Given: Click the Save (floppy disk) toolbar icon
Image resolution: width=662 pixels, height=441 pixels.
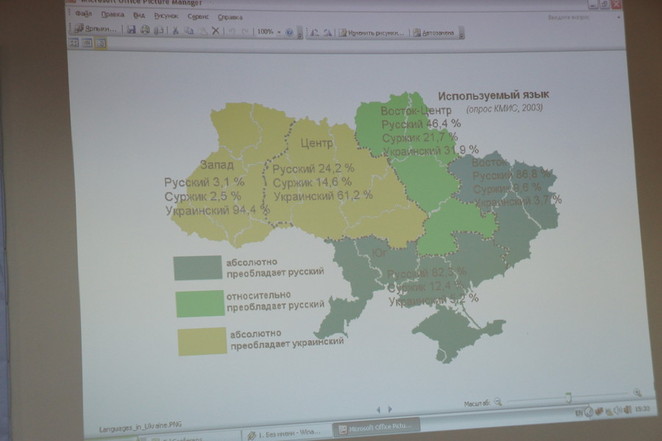Looking at the screenshot, I should click(131, 30).
